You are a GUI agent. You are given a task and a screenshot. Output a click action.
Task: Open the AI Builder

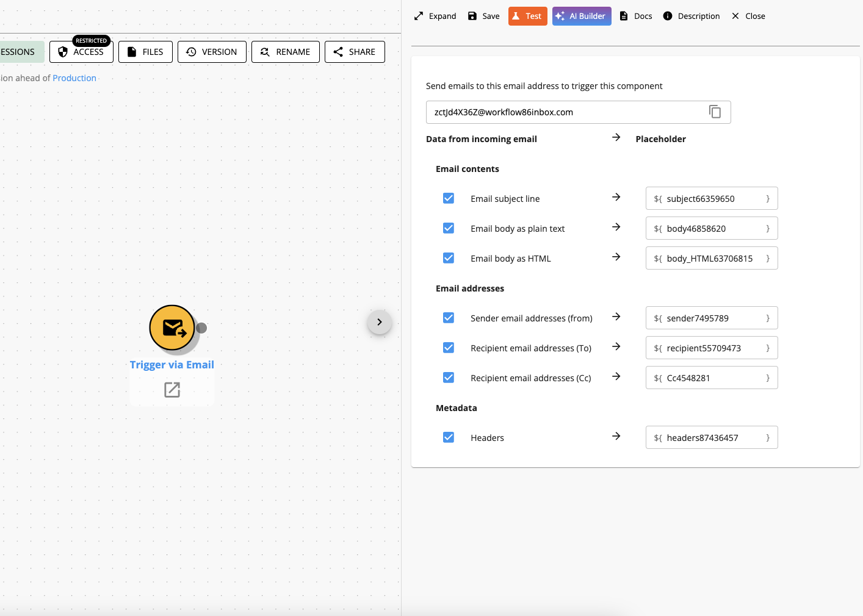pos(582,16)
